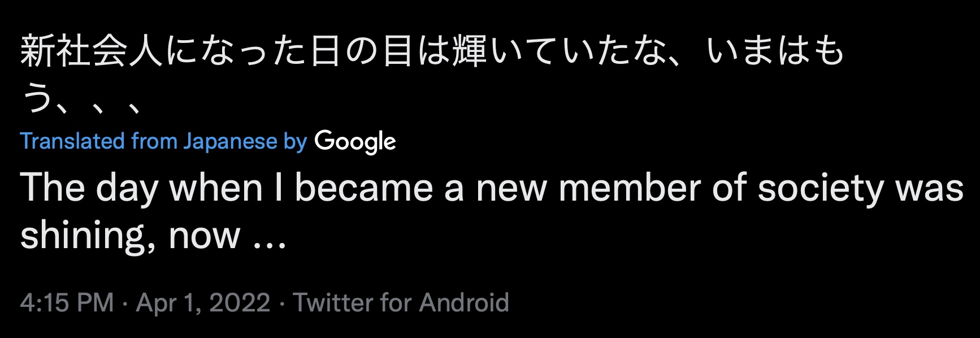980x338 pixels.
Task: Click the 4:15 PM timestamp
Action: click(x=67, y=302)
